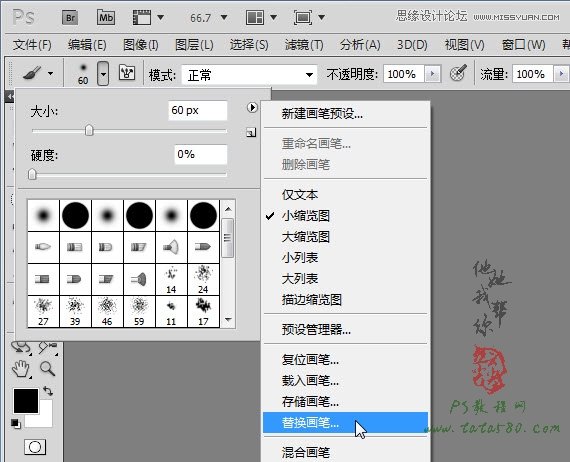Select the Zoom magnifier tool
The image size is (570, 462).
[x=47, y=368]
